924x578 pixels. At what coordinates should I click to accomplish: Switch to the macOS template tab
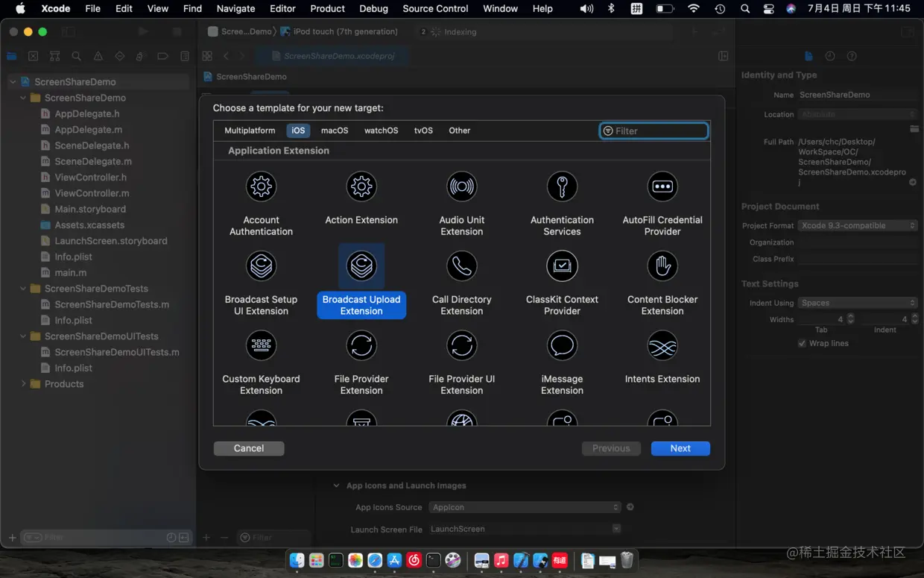pyautogui.click(x=335, y=131)
